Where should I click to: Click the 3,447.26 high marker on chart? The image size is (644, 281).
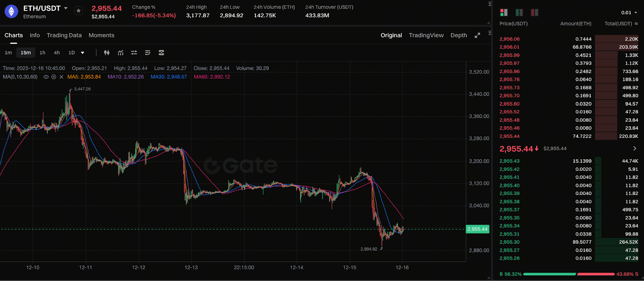pos(82,89)
